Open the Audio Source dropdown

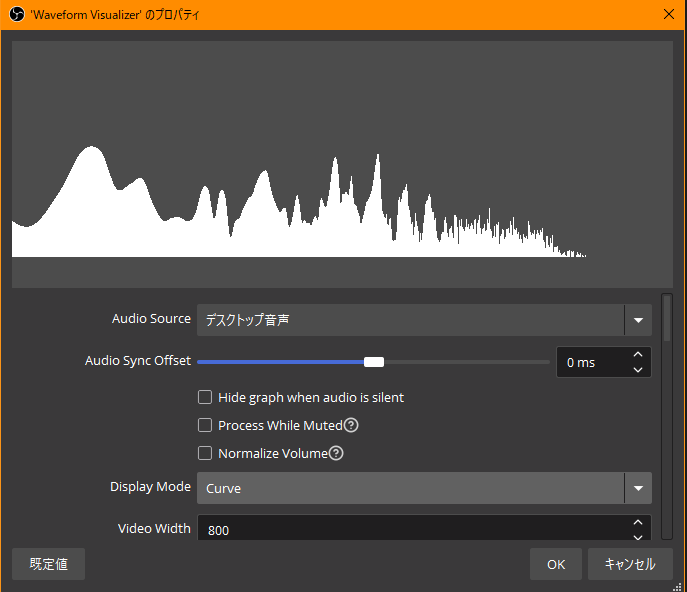pyautogui.click(x=410, y=320)
